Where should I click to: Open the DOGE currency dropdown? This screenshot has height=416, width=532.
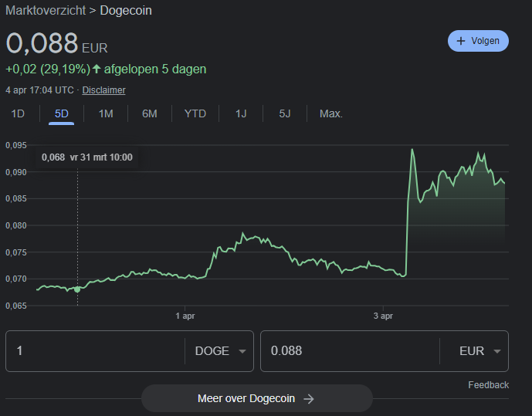coord(220,351)
